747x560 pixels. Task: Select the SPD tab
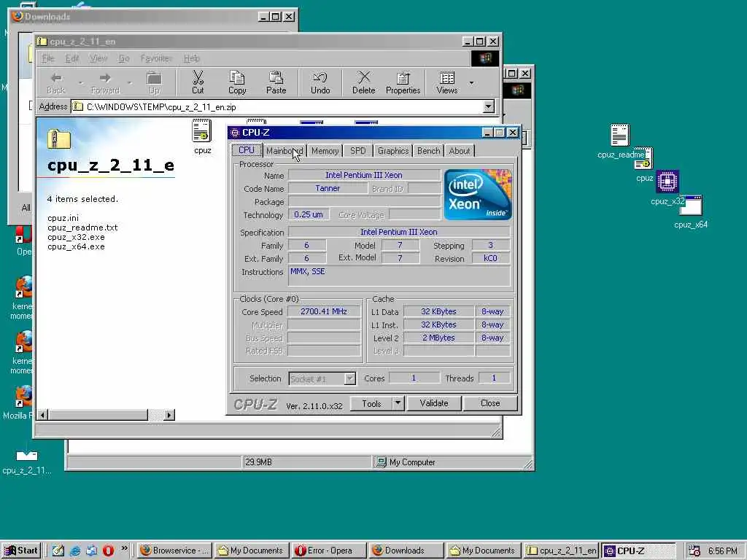point(357,151)
